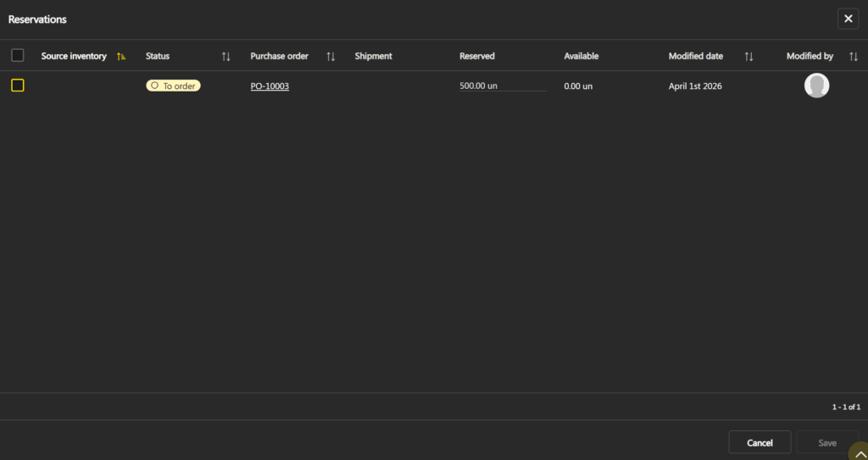Sort by Source inventory using its sort icon
868x460 pixels.
tap(121, 56)
